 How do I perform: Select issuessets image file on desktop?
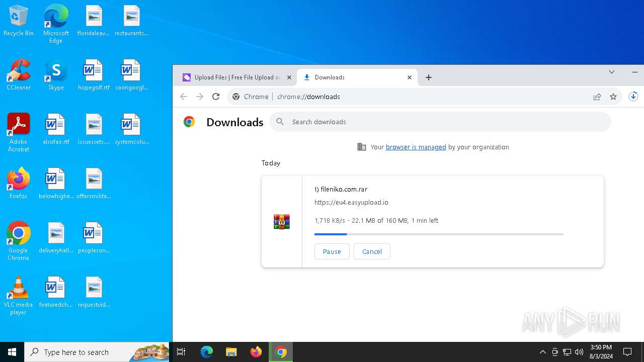tap(94, 130)
